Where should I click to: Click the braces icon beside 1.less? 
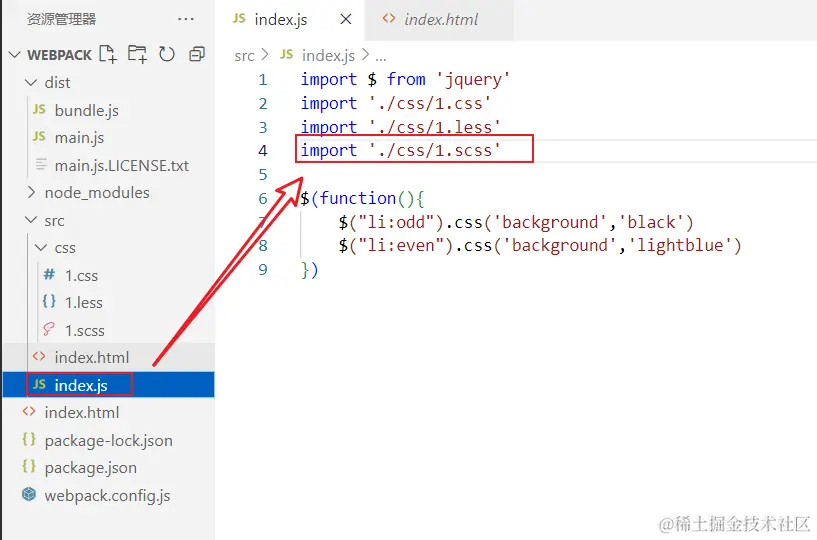tap(49, 301)
